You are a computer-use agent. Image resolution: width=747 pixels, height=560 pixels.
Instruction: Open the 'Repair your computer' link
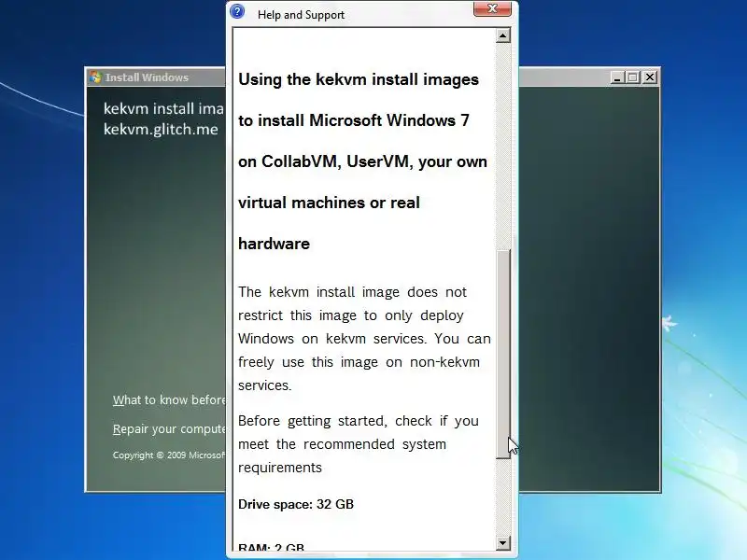click(169, 429)
